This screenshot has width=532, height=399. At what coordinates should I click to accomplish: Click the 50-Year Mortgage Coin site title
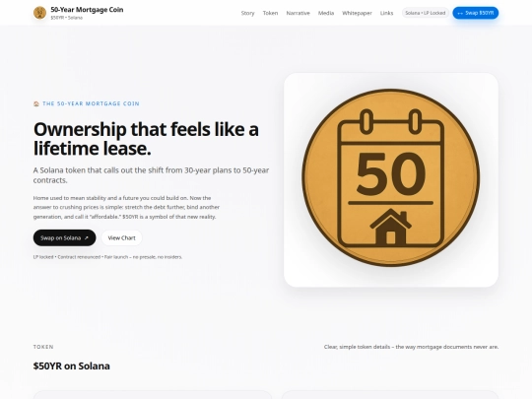(x=87, y=10)
